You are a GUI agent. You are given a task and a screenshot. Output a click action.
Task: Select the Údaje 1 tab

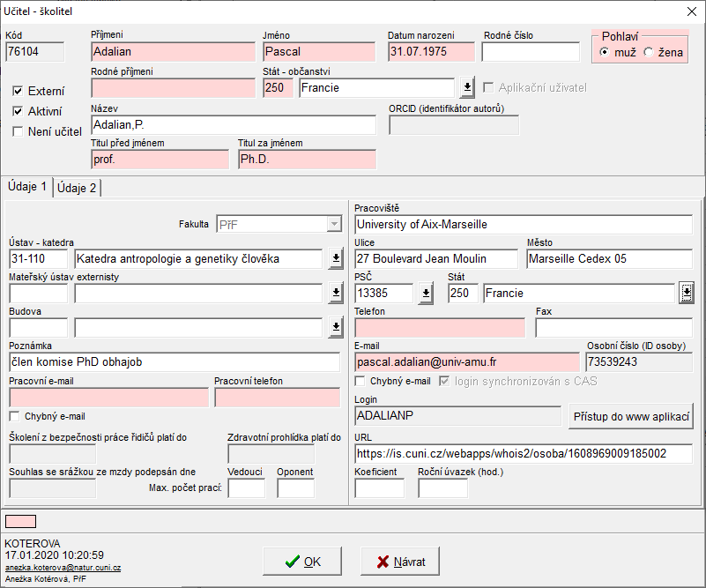pyautogui.click(x=27, y=187)
